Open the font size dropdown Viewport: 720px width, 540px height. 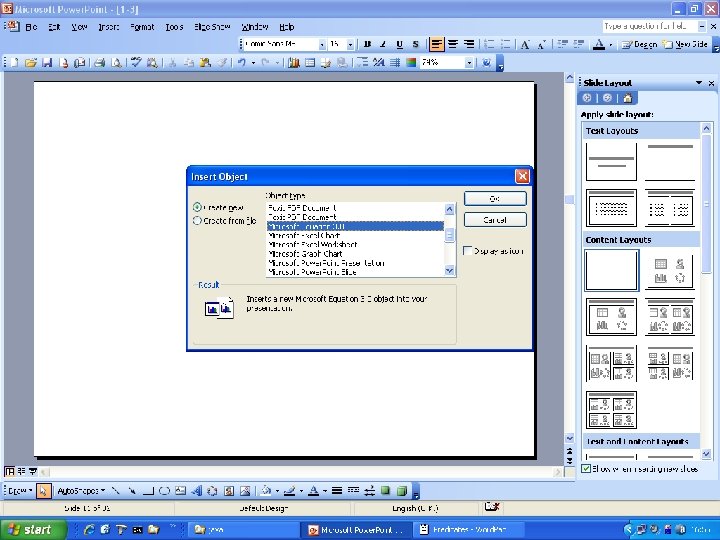(x=350, y=45)
